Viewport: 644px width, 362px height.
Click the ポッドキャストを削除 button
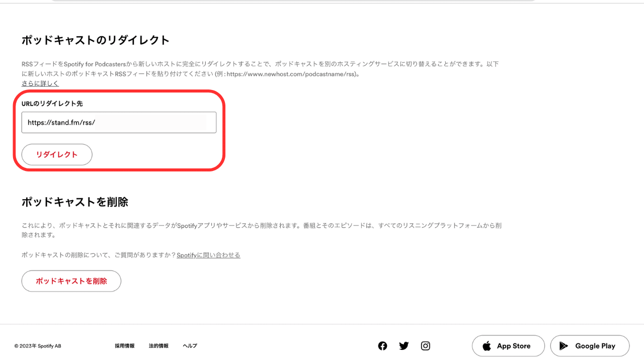(x=71, y=281)
